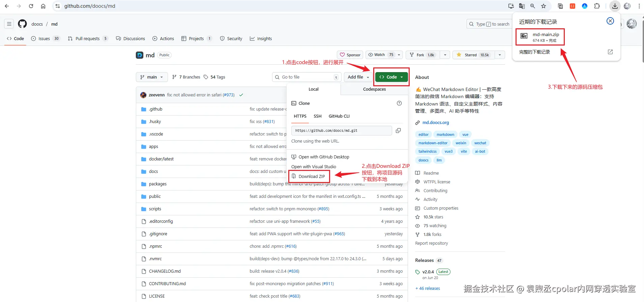Open the + 46 releases link
Viewport: 644px width, 302px height.
click(428, 289)
